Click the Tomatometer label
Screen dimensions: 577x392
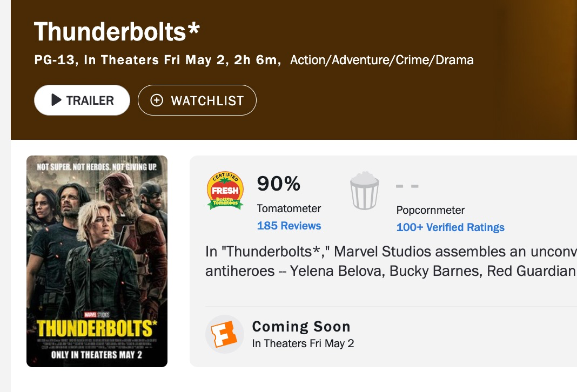(x=289, y=208)
